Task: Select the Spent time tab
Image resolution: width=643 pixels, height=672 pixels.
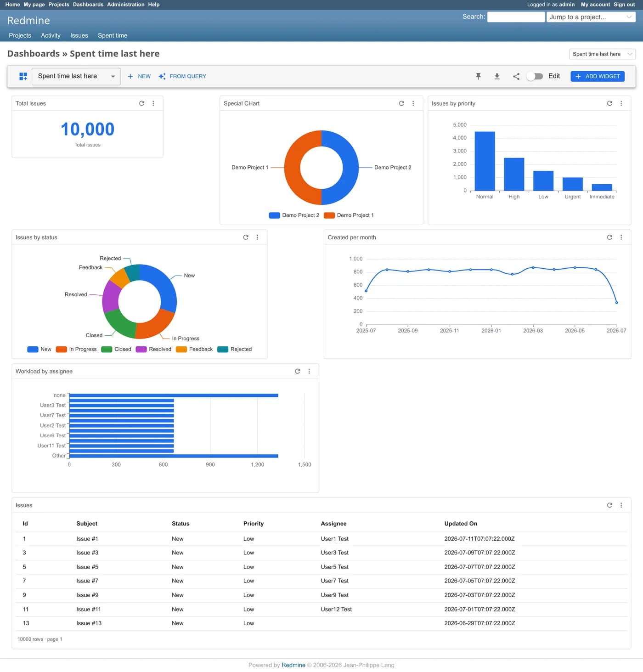Action: coord(113,35)
